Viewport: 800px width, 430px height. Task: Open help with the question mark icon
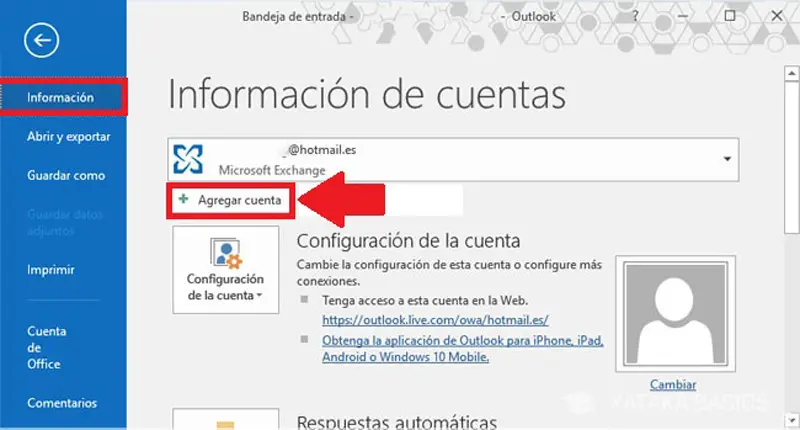coord(635,16)
